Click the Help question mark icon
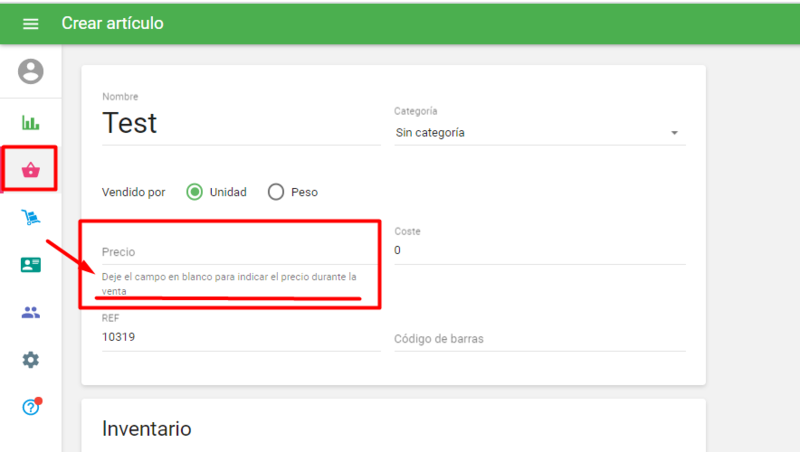 click(31, 407)
